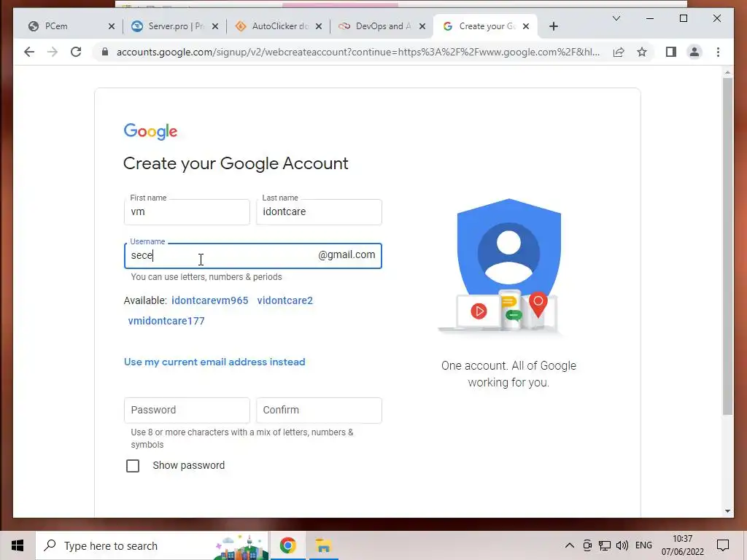Viewport: 747px width, 560px height.
Task: Click the ENG language indicator
Action: (643, 545)
